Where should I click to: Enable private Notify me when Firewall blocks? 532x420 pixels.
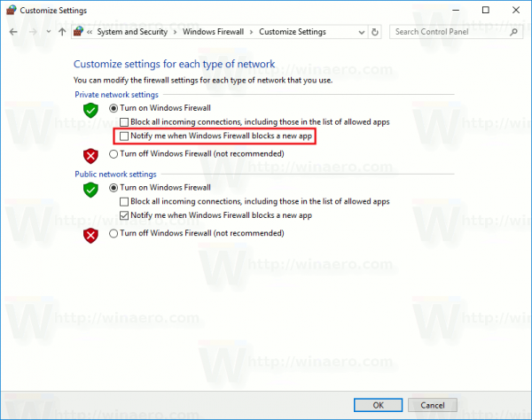pos(124,136)
